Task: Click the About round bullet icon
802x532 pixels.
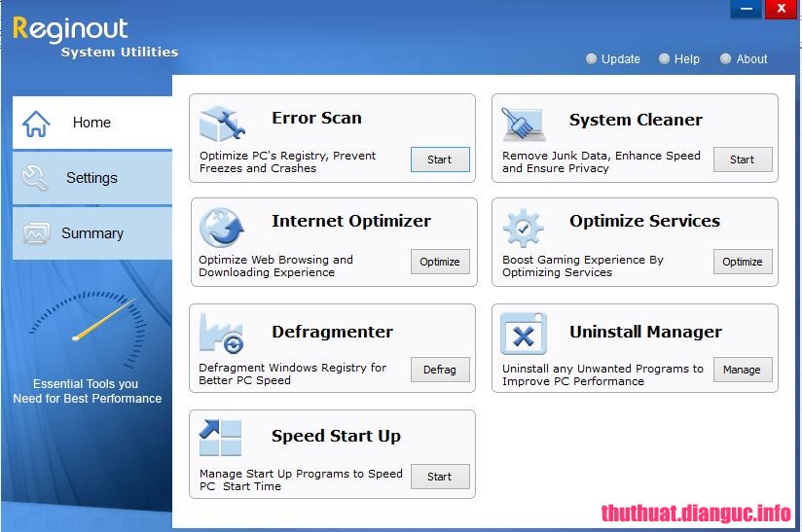Action: tap(725, 58)
